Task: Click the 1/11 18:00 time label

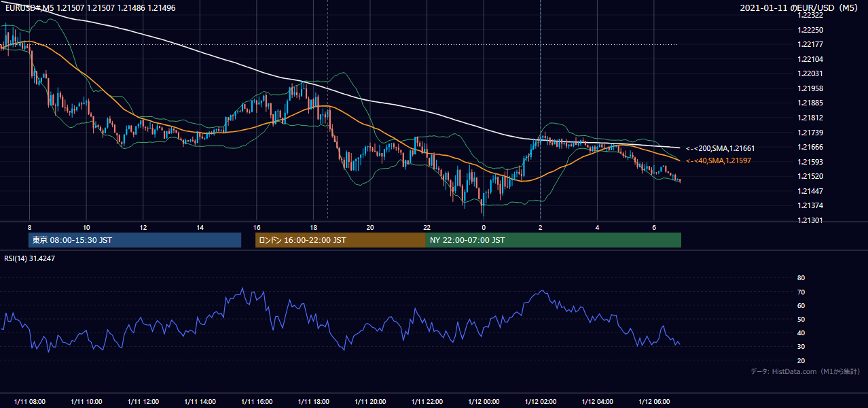Action: pyautogui.click(x=313, y=401)
